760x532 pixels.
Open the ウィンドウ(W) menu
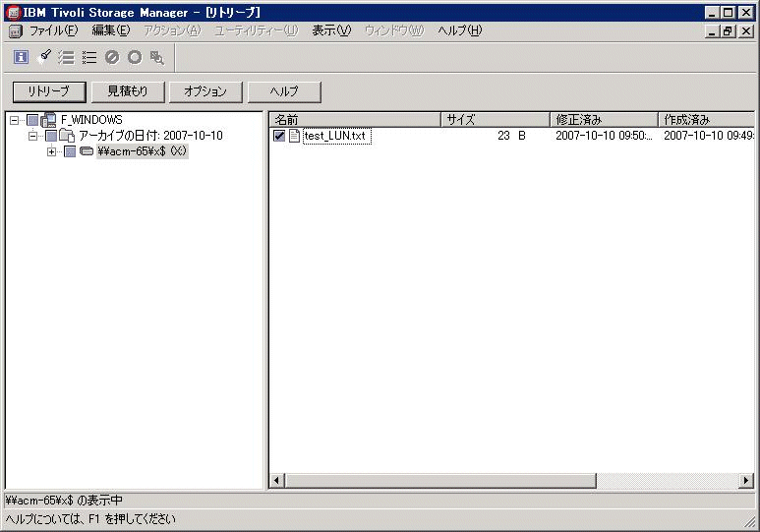(x=394, y=31)
